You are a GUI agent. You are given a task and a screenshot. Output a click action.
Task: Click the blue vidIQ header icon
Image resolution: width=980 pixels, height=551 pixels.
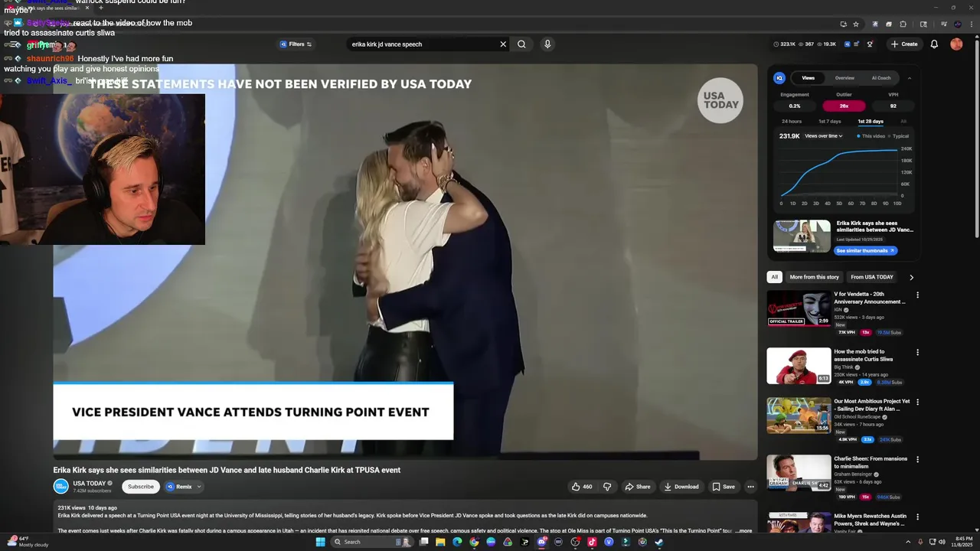click(x=848, y=44)
